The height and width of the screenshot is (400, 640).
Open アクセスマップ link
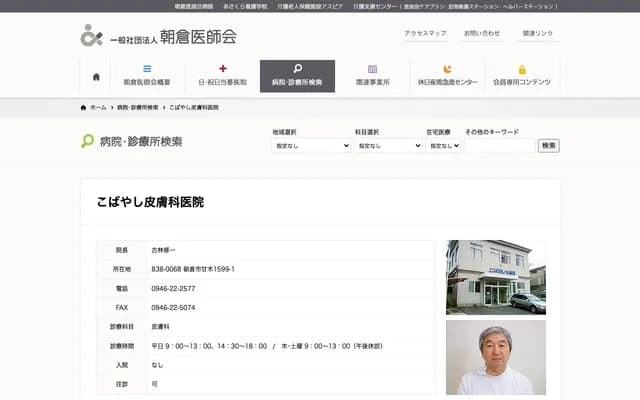click(x=425, y=33)
